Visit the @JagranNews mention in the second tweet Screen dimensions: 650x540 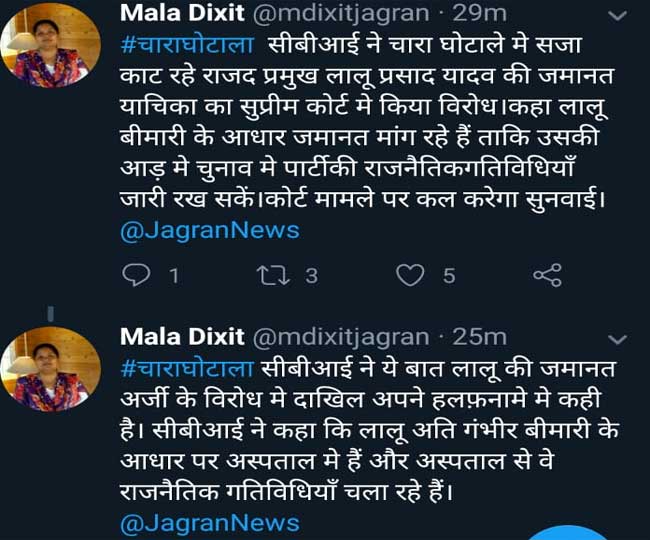coord(209,522)
